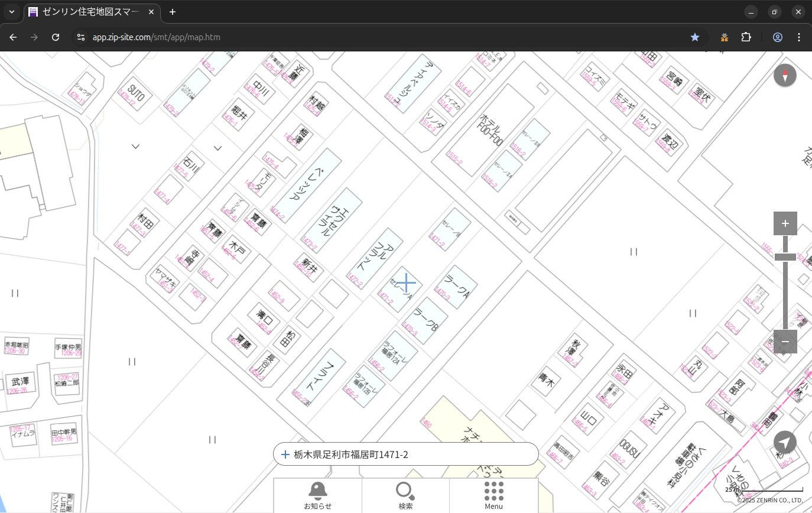This screenshot has width=812, height=513.
Task: Click the compass north indicator icon
Action: click(x=785, y=76)
